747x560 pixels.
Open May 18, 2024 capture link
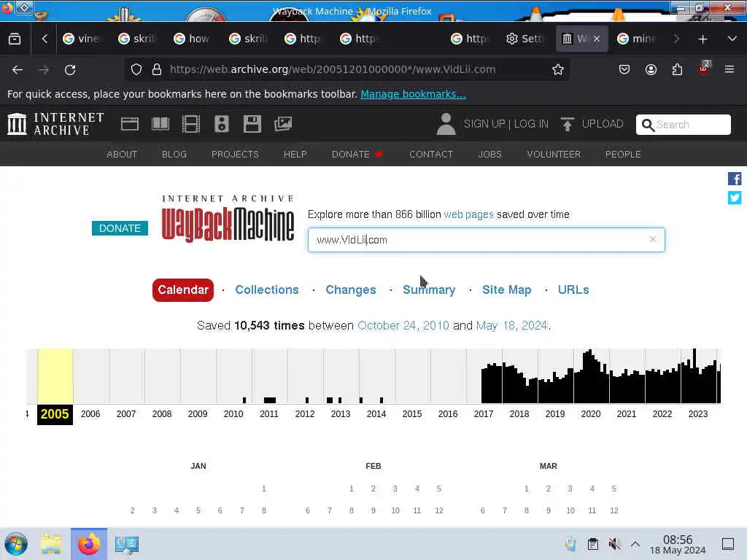coord(511,325)
